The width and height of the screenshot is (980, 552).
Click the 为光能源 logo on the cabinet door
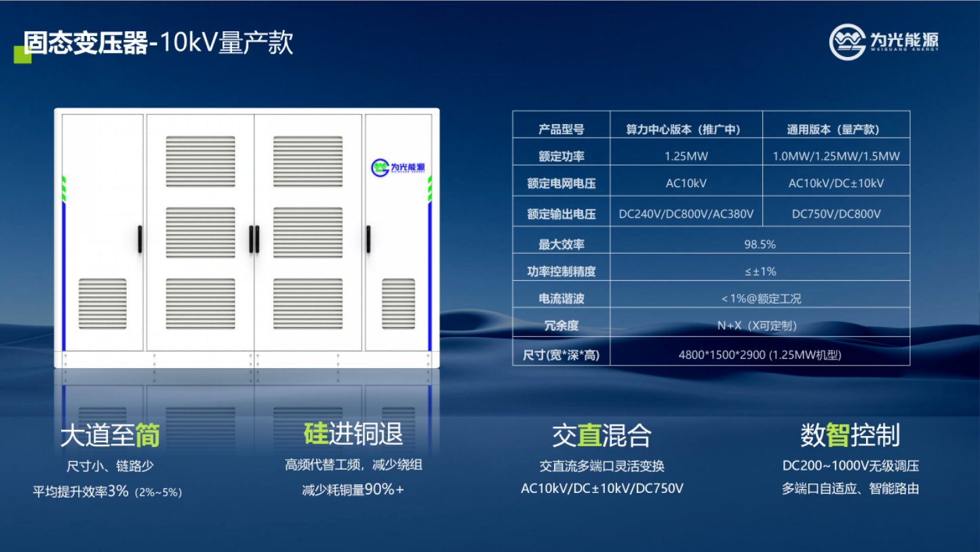pos(398,167)
